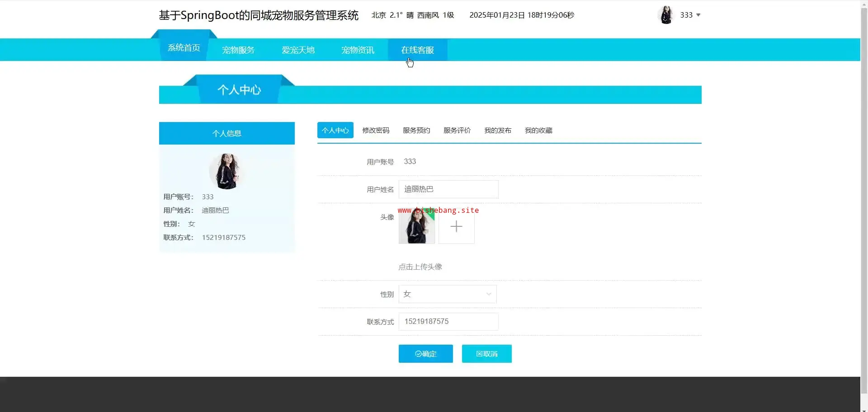Expand the 333 account dropdown arrow
Image resolution: width=868 pixels, height=412 pixels.
[x=698, y=15]
